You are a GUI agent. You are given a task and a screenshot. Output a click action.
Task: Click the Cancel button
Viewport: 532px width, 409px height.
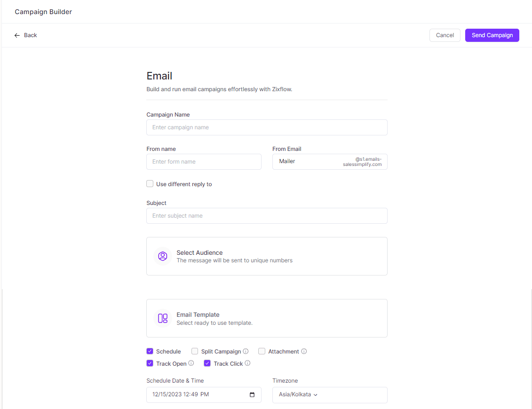point(445,35)
